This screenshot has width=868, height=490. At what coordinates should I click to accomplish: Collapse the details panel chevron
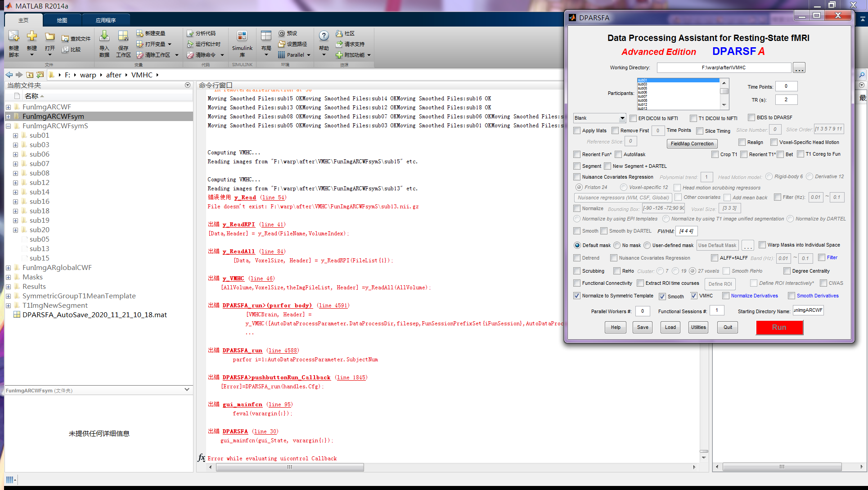click(187, 389)
